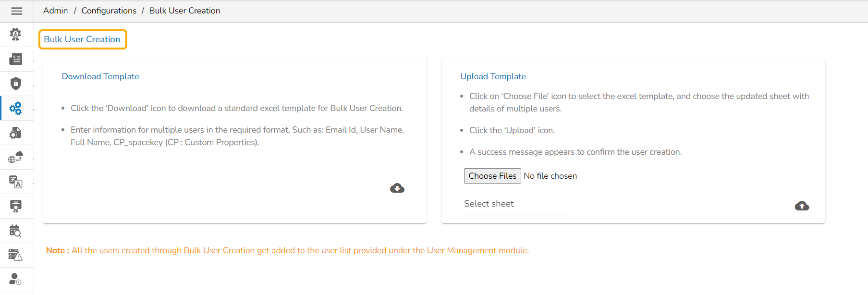This screenshot has width=868, height=295.
Task: Click the server warning sidebar icon
Action: (x=16, y=255)
